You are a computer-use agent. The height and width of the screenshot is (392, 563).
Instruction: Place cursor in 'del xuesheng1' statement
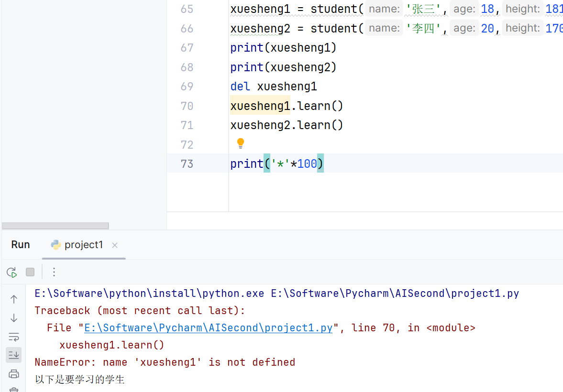point(274,87)
